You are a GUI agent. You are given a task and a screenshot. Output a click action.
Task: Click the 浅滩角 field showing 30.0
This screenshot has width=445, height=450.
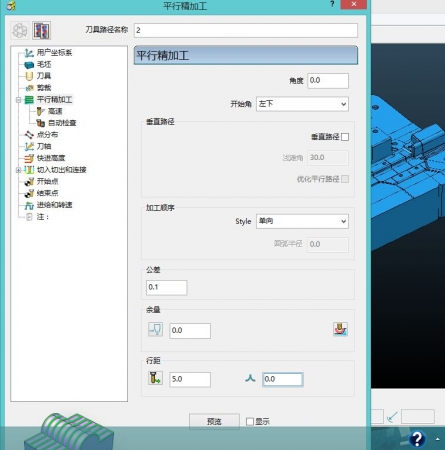pyautogui.click(x=328, y=158)
